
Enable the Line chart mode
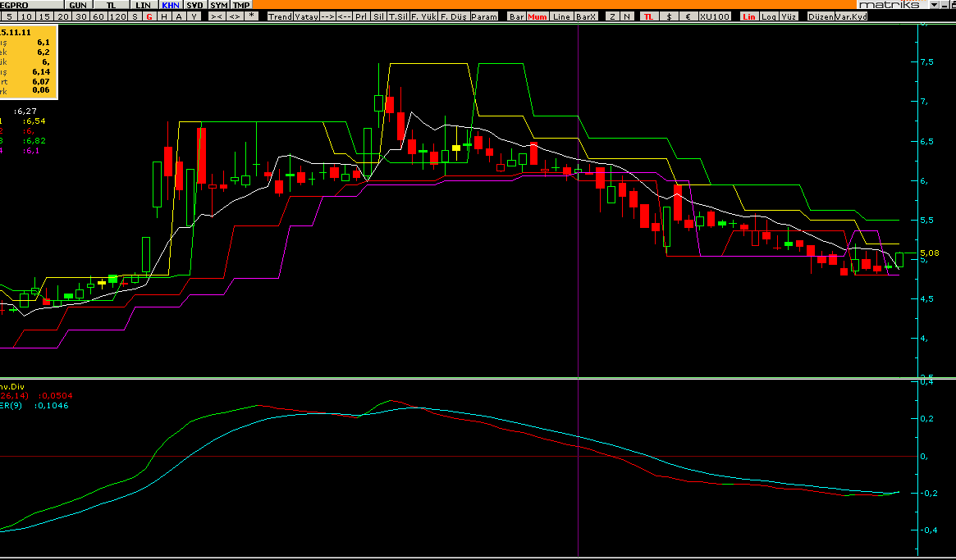[x=561, y=16]
